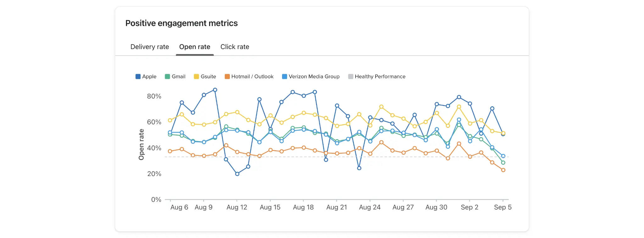This screenshot has height=238, width=644.
Task: Toggle Hotmail / Outlook legend label
Action: pos(252,76)
